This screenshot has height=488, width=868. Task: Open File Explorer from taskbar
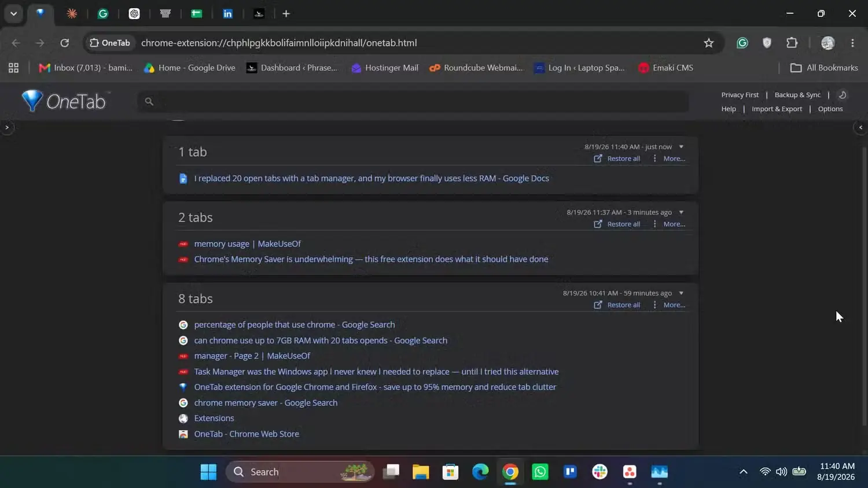(421, 472)
